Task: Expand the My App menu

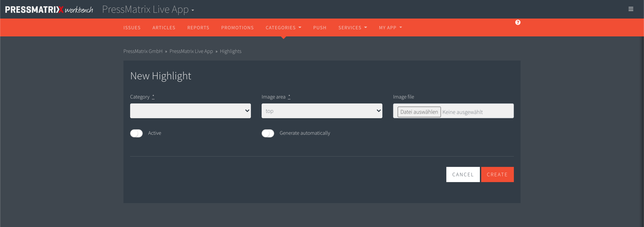Action: pos(390,28)
